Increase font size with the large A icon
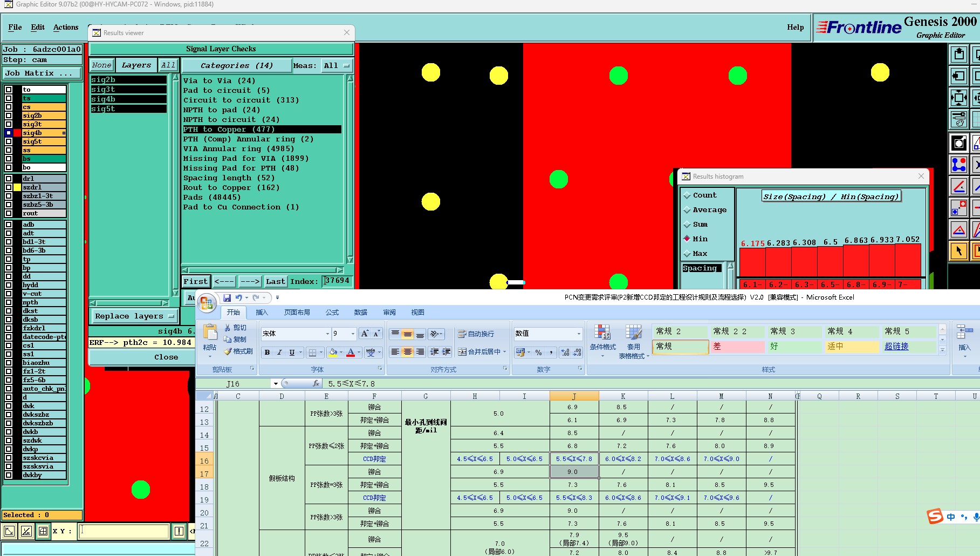The height and width of the screenshot is (556, 980). click(365, 334)
